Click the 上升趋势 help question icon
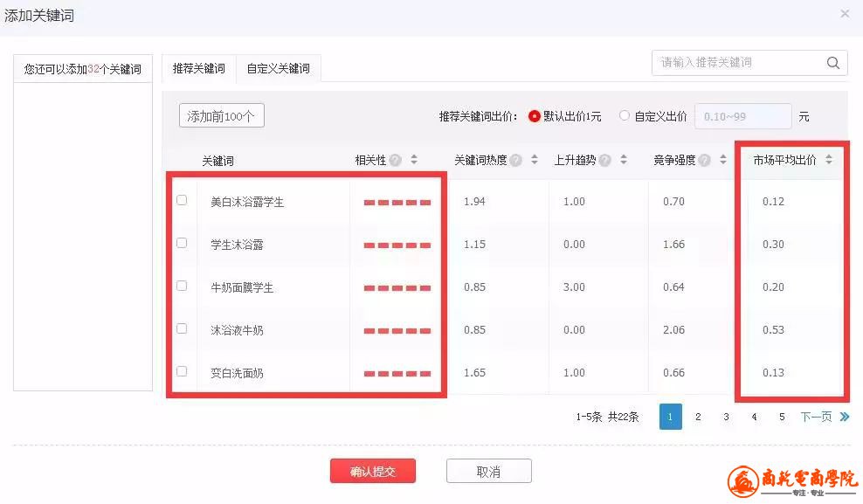The width and height of the screenshot is (863, 504). point(605,161)
